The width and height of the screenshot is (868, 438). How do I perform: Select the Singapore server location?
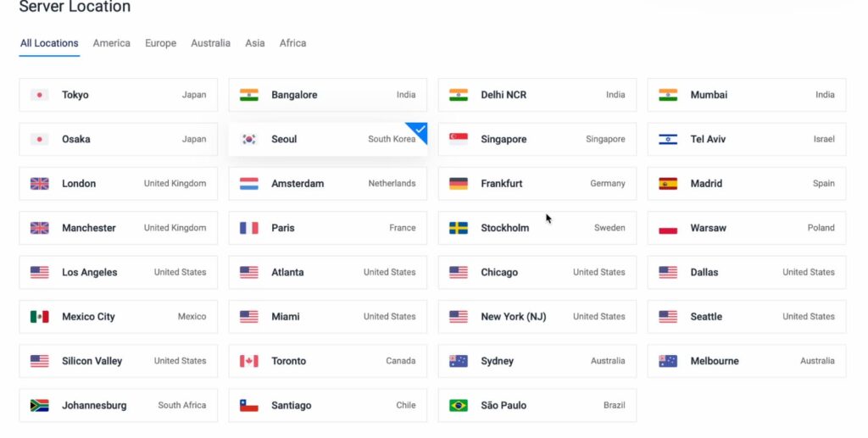pyautogui.click(x=537, y=139)
